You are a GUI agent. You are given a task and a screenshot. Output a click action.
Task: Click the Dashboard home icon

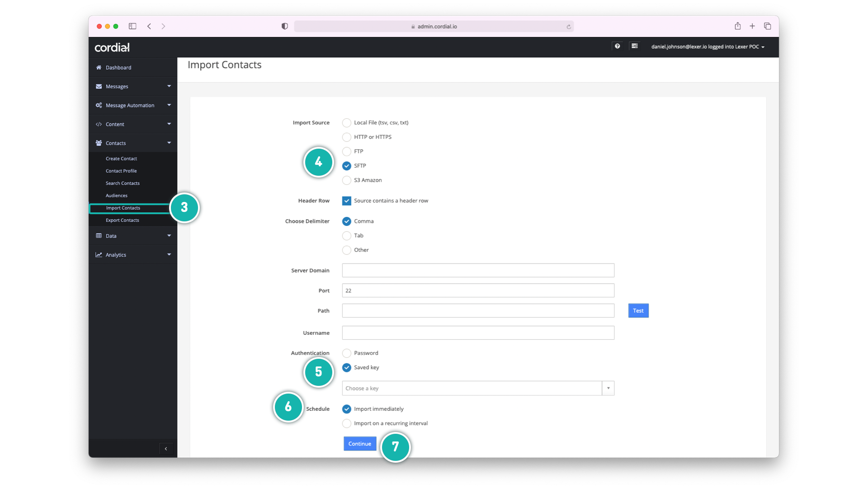coord(99,67)
